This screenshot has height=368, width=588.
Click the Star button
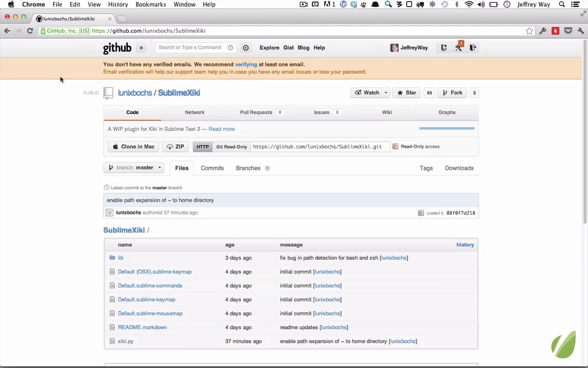(406, 93)
